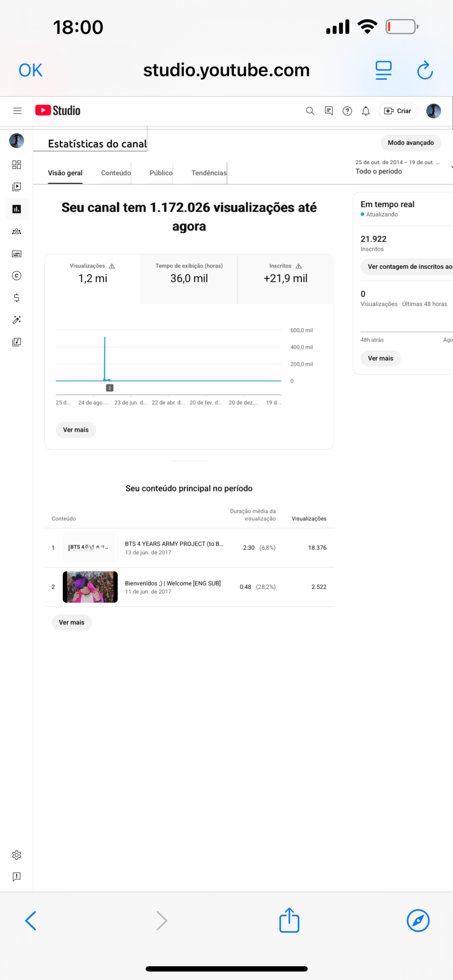Screen dimensions: 453x980
Task: Switch to the Conteúdo tab
Action: [116, 173]
